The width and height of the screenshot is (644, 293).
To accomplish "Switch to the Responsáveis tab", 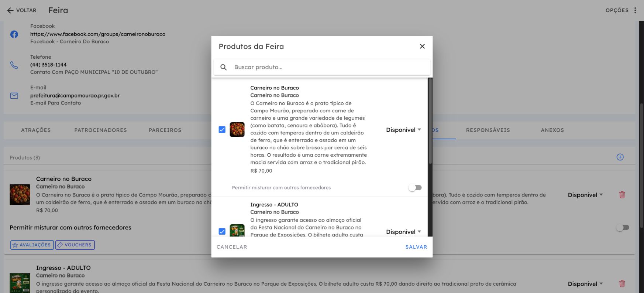I will tap(488, 130).
